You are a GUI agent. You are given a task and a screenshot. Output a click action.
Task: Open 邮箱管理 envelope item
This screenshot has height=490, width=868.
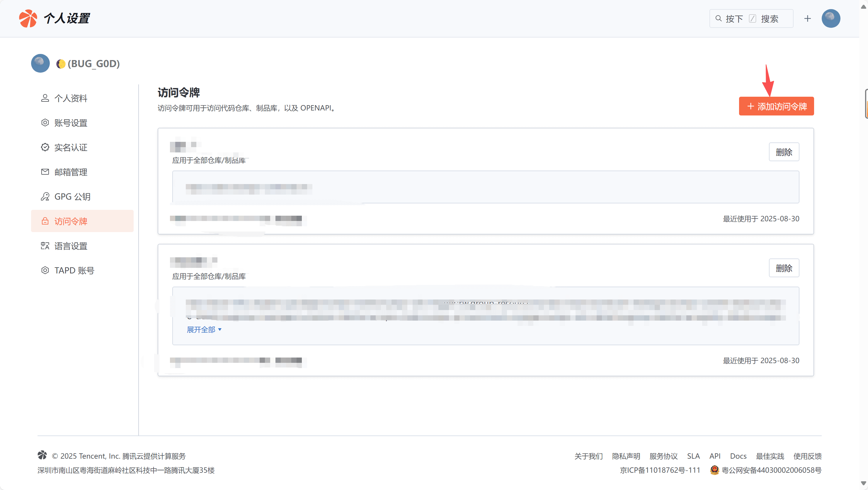[x=70, y=172]
